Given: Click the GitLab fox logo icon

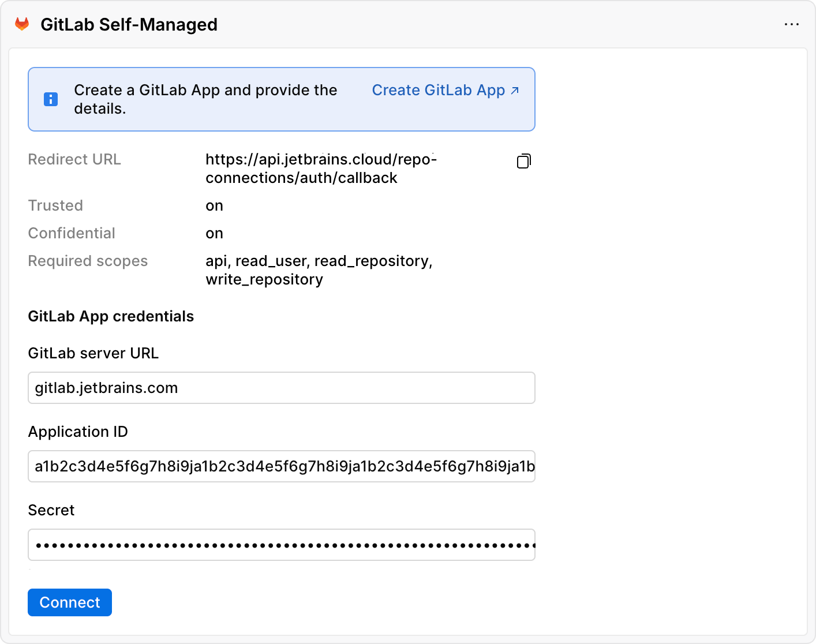Looking at the screenshot, I should point(22,24).
